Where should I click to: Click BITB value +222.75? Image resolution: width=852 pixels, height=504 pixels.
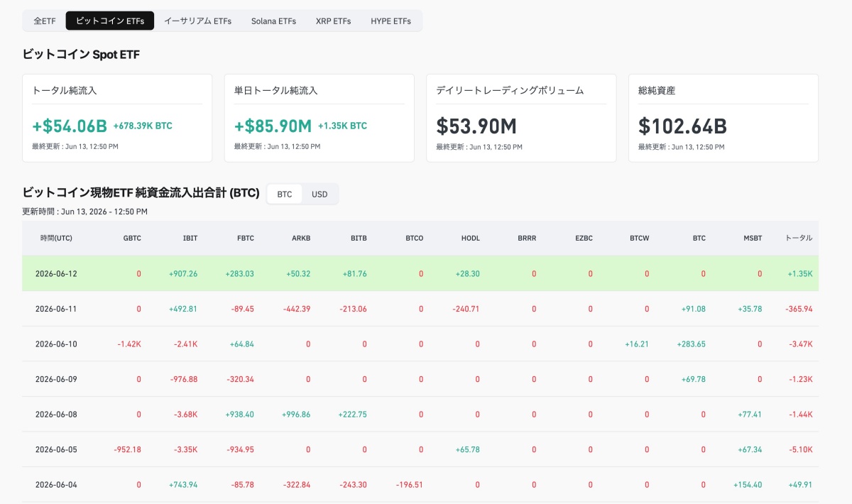[353, 414]
